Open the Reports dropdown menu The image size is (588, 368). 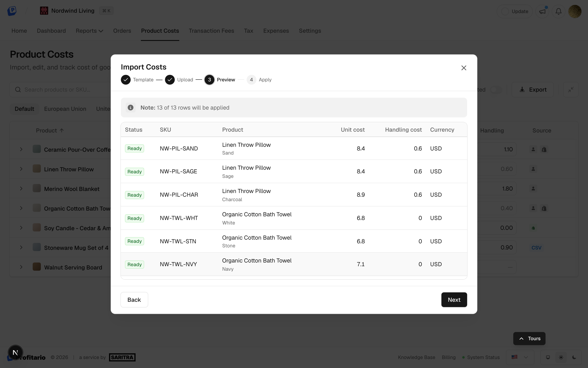coord(89,31)
